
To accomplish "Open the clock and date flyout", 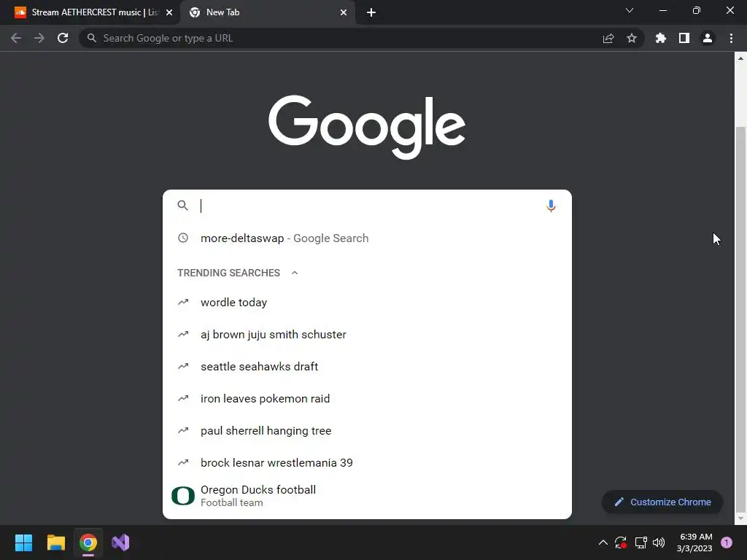I will coord(694,542).
